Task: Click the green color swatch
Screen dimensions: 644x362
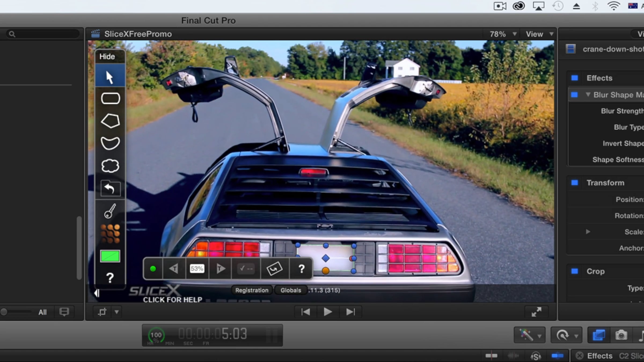Action: 110,256
